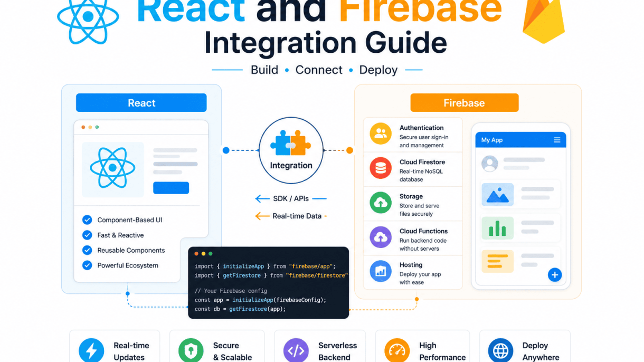Click the Cloud Functions purple icon
The width and height of the screenshot is (644, 362).
381,237
